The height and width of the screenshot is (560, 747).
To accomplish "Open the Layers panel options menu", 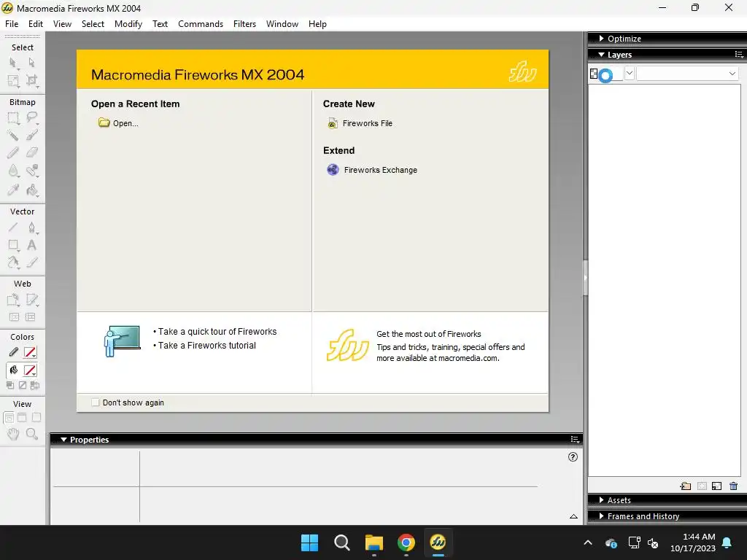I will [x=739, y=55].
